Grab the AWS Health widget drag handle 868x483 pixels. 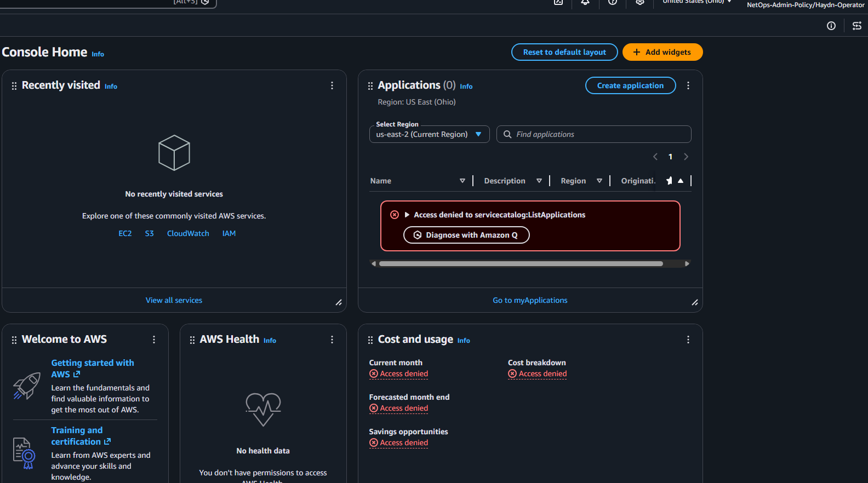(x=192, y=340)
